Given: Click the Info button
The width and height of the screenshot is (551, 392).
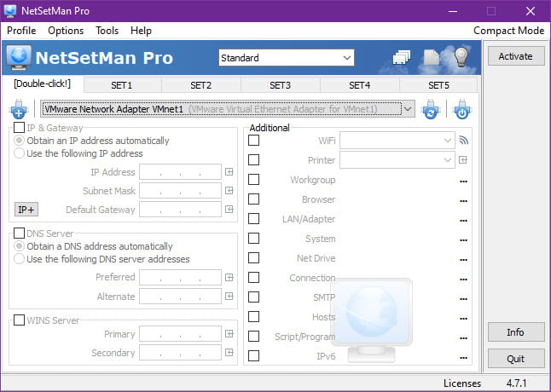Looking at the screenshot, I should pos(515,332).
